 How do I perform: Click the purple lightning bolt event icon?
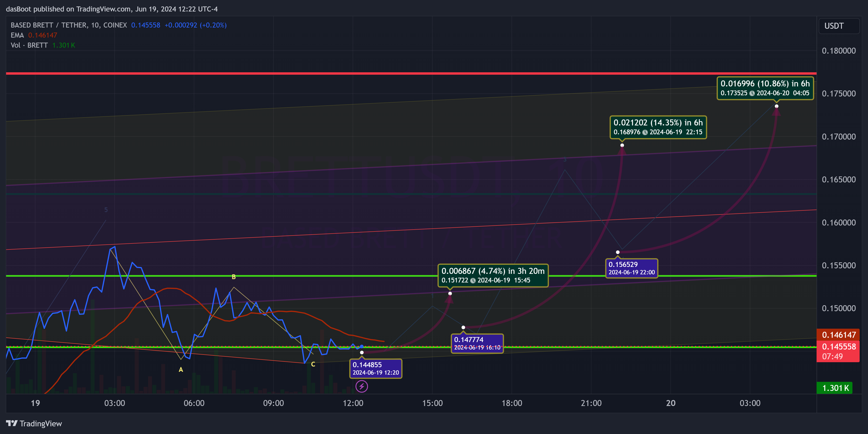[362, 386]
